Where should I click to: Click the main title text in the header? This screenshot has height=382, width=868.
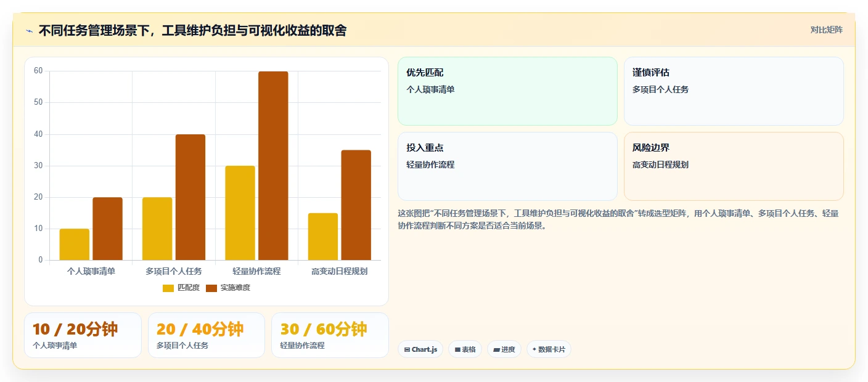point(192,30)
